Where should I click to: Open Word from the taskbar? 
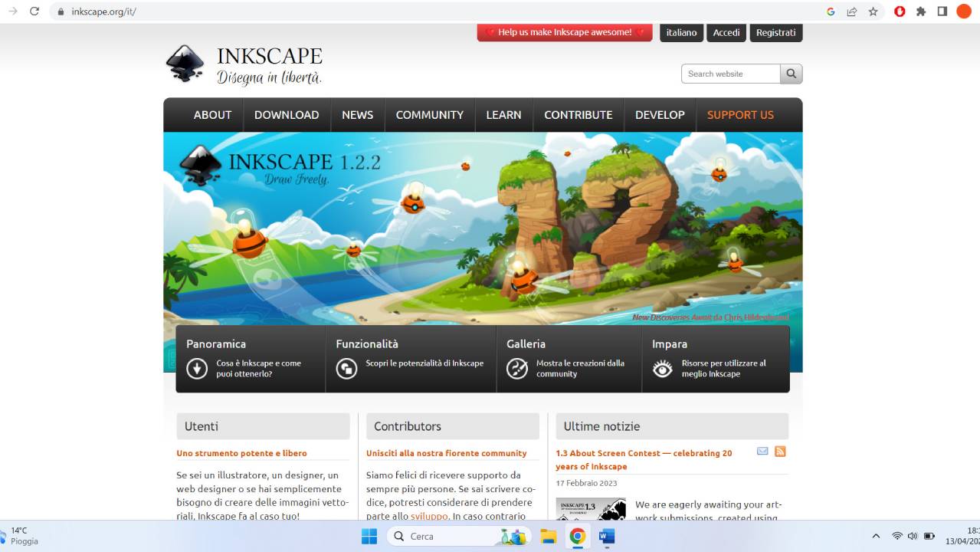[607, 536]
